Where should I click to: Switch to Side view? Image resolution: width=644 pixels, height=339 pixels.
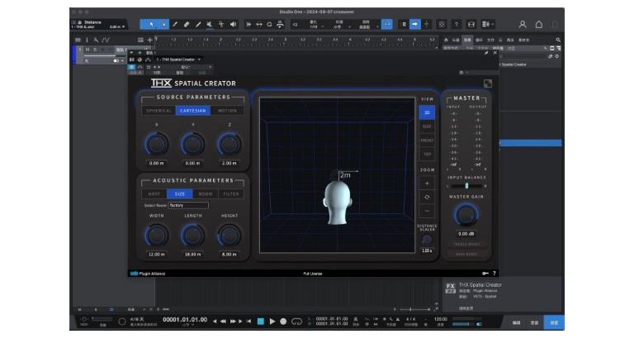(x=427, y=127)
